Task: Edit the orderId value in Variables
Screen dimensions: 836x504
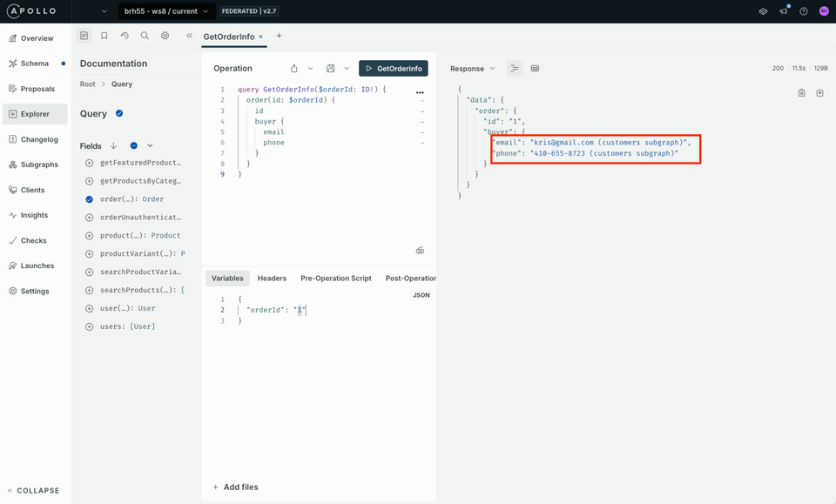Action: click(300, 309)
